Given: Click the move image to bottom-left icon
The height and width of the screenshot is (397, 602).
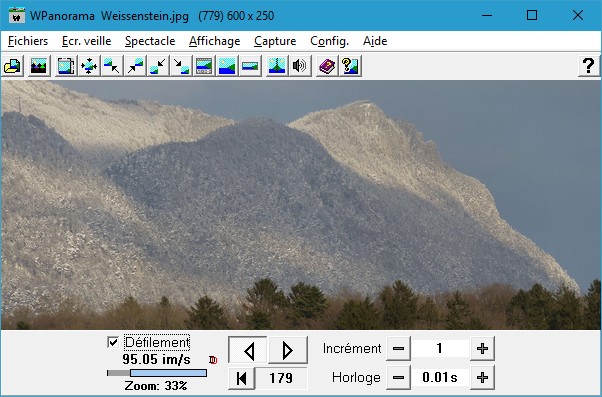Looking at the screenshot, I should coord(158,66).
